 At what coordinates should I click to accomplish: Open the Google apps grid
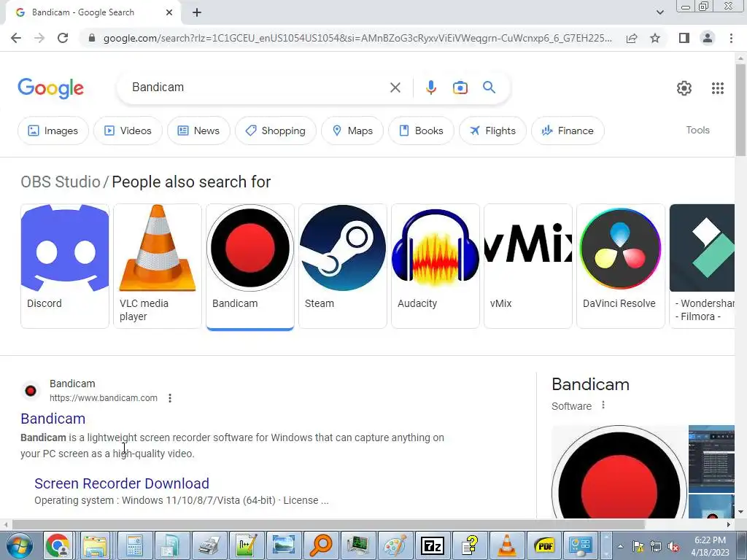(x=718, y=88)
